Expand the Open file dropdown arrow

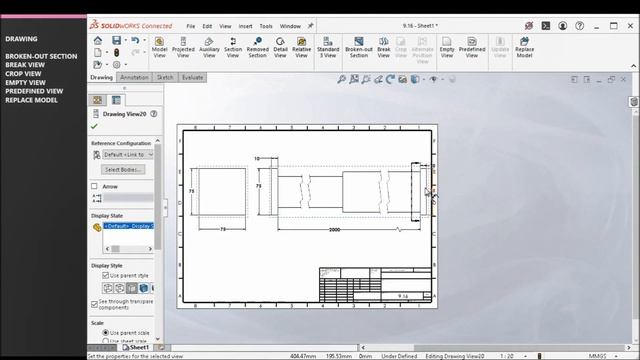[107, 64]
